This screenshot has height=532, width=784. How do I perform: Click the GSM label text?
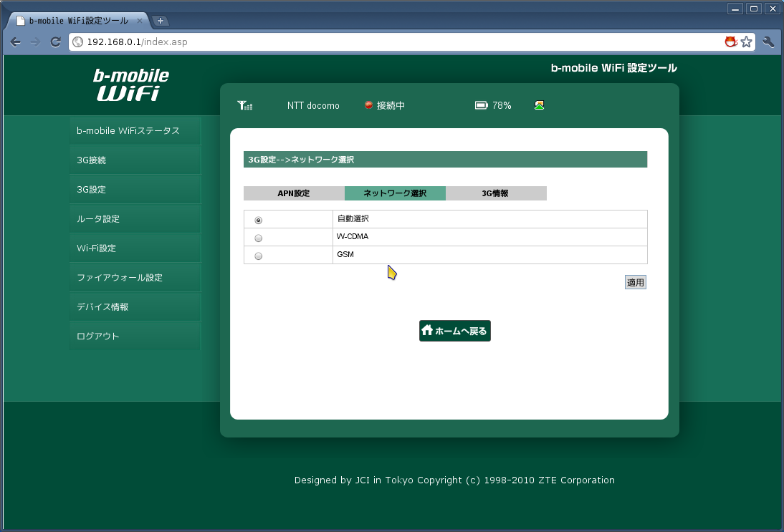coord(345,255)
